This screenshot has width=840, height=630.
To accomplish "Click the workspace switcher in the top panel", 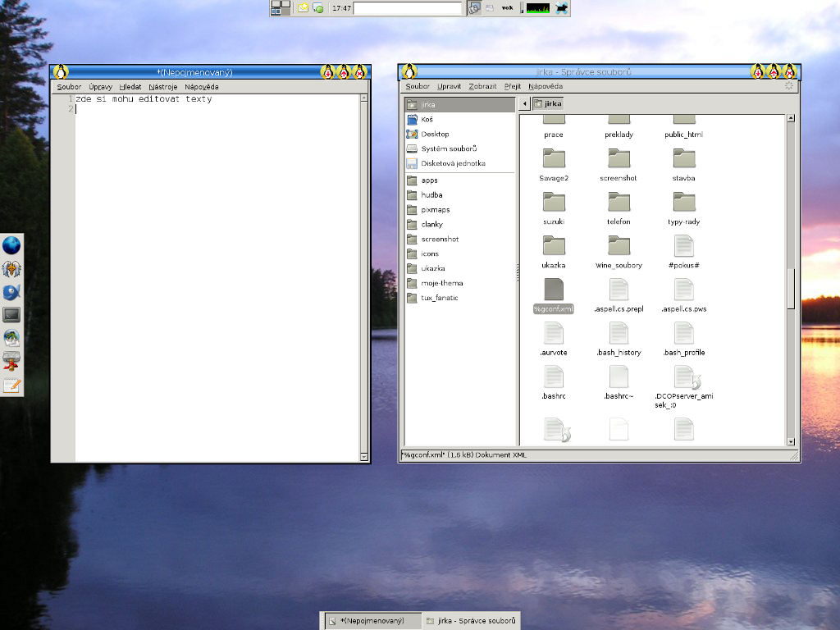I will pyautogui.click(x=281, y=8).
